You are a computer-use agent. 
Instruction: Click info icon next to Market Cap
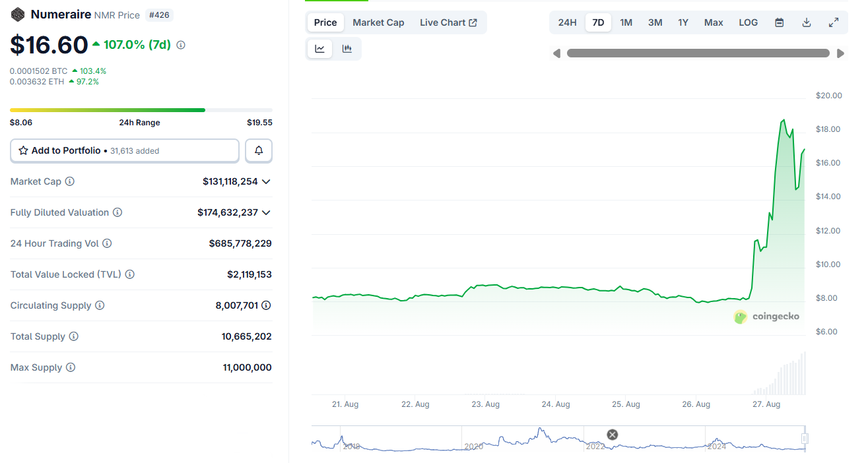point(70,181)
